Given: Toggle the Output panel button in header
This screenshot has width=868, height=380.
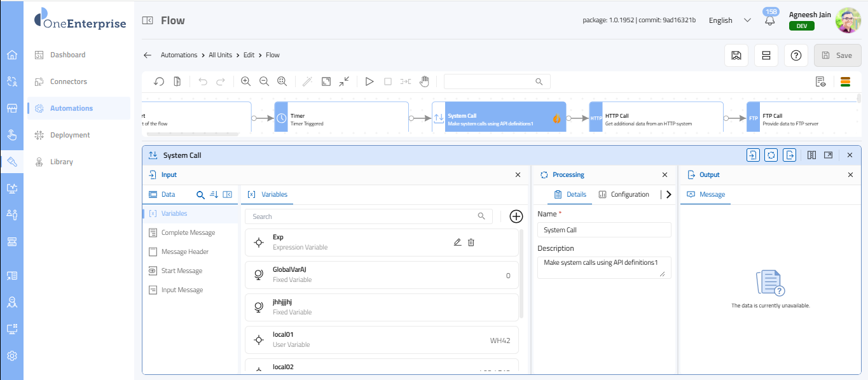Looking at the screenshot, I should click(789, 155).
